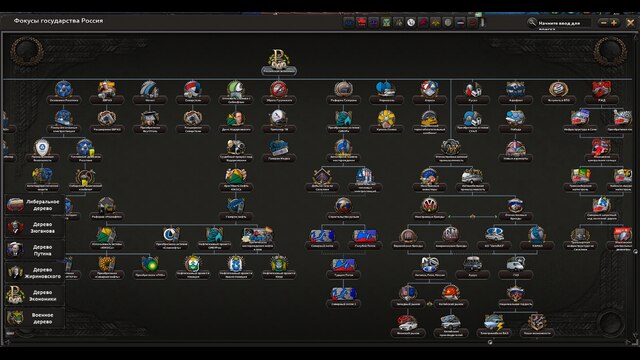Select the Национальная гордость focus icon
This screenshot has width=640, height=360.
pyautogui.click(x=515, y=294)
